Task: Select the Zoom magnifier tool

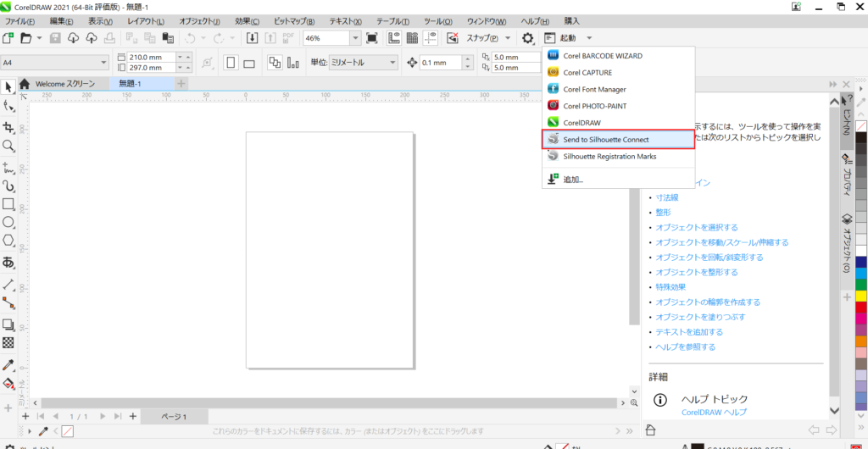Action: click(x=8, y=146)
